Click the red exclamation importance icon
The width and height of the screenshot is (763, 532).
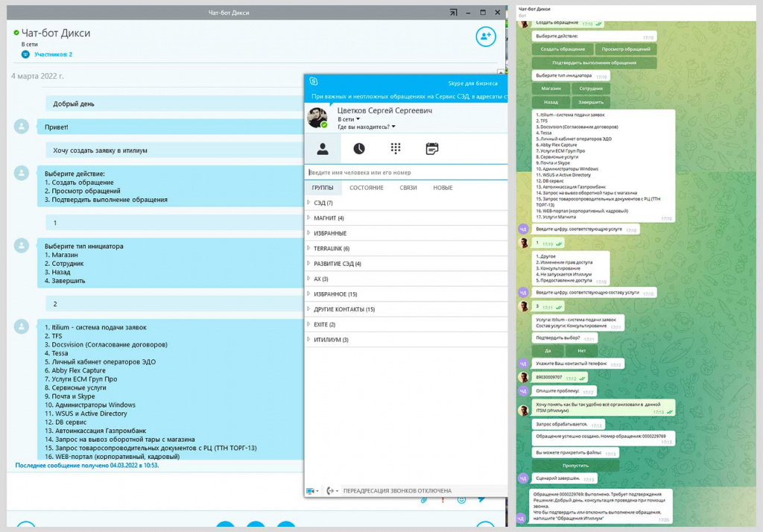443,500
